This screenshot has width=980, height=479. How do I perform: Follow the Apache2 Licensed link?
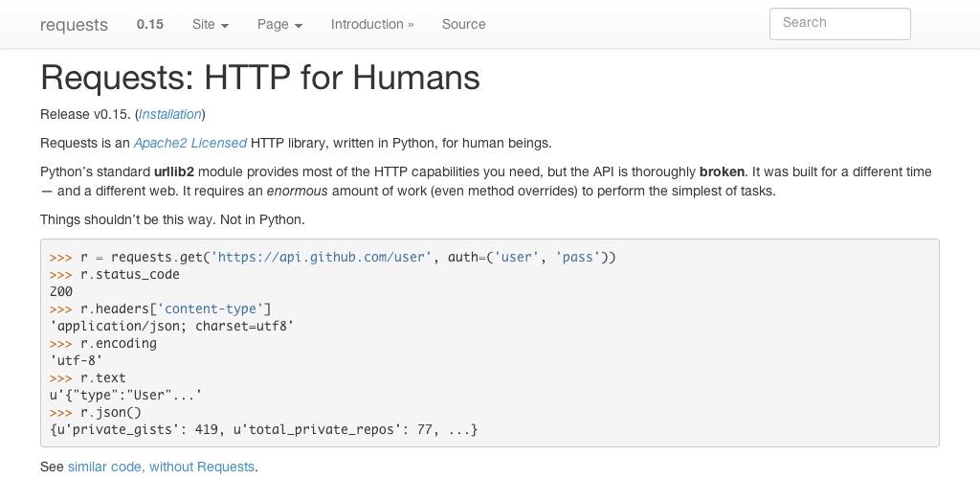(x=189, y=143)
